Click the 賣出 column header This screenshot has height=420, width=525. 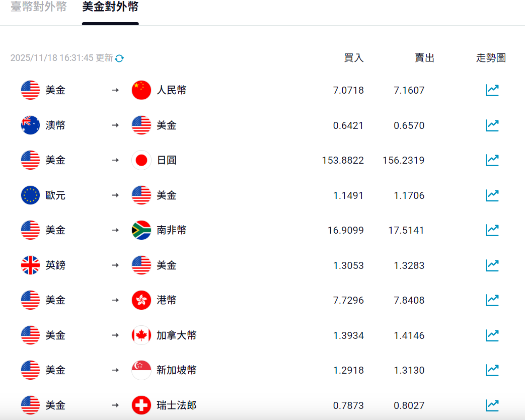click(424, 58)
